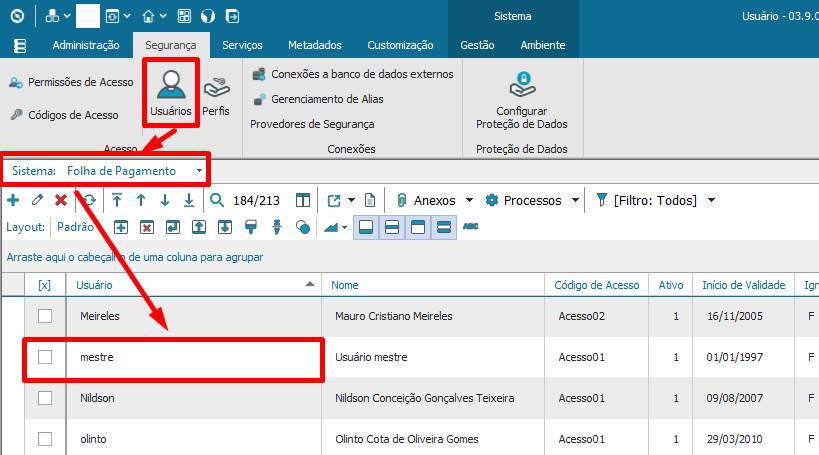Tick the checkbox for Nildson
Image resolution: width=819 pixels, height=455 pixels.
tap(45, 398)
